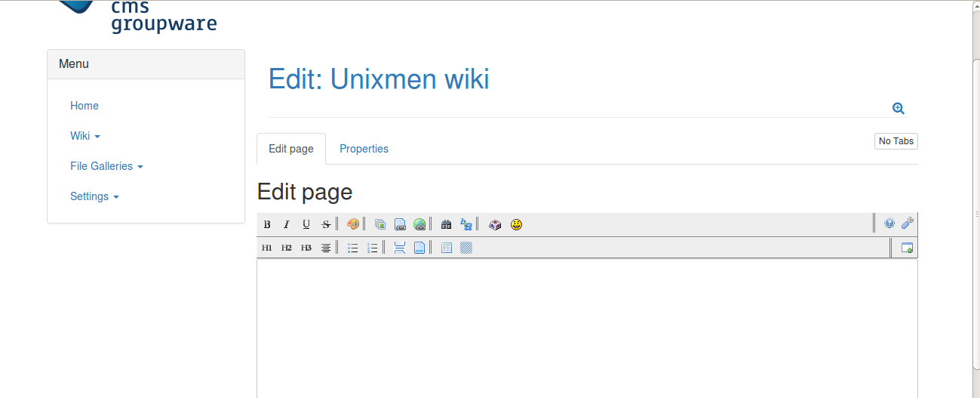Insert a numbered list
Screen dimensions: 980x398
(372, 248)
